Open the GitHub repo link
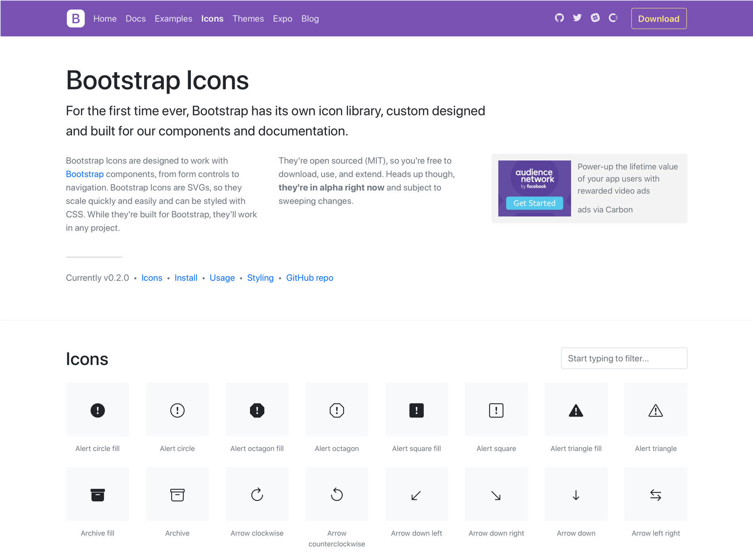The height and width of the screenshot is (560, 753). coord(310,278)
